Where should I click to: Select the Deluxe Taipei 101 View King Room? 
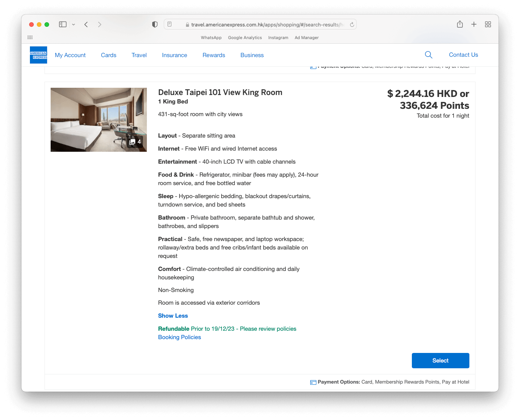click(x=441, y=361)
